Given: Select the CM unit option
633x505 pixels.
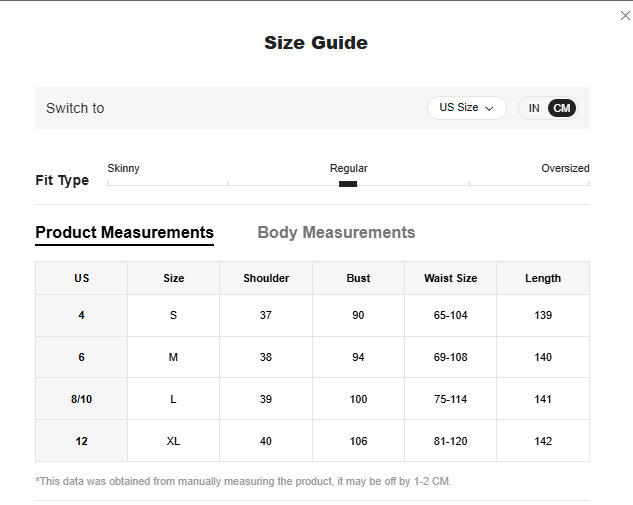Looking at the screenshot, I should [x=562, y=108].
